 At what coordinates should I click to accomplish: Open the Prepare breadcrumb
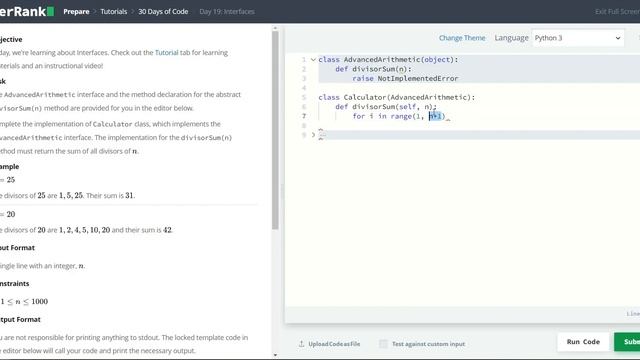pos(76,11)
